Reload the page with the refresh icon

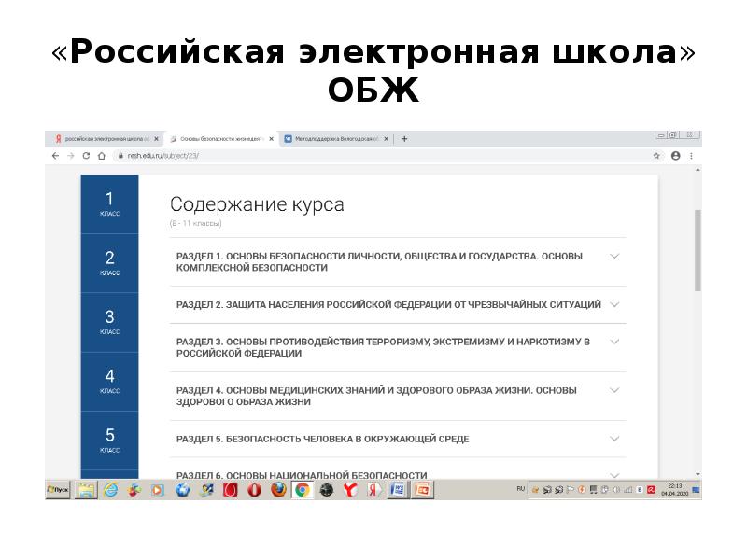coord(86,156)
